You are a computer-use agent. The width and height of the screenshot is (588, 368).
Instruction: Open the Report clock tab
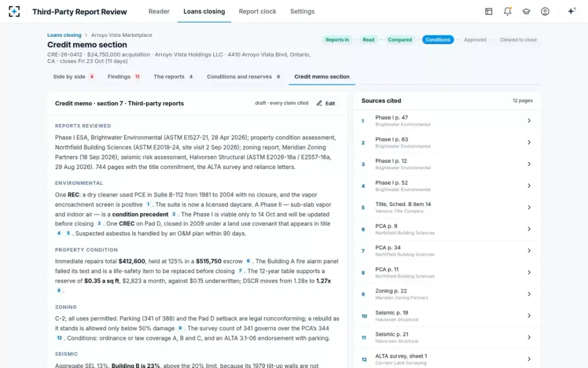257,11
